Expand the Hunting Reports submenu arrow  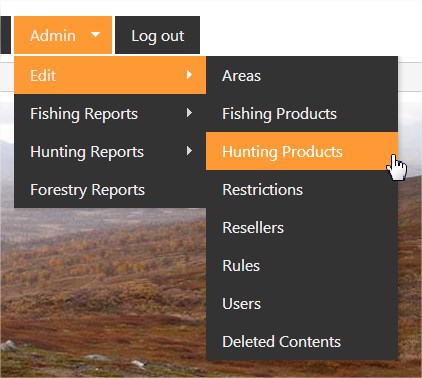pyautogui.click(x=189, y=151)
